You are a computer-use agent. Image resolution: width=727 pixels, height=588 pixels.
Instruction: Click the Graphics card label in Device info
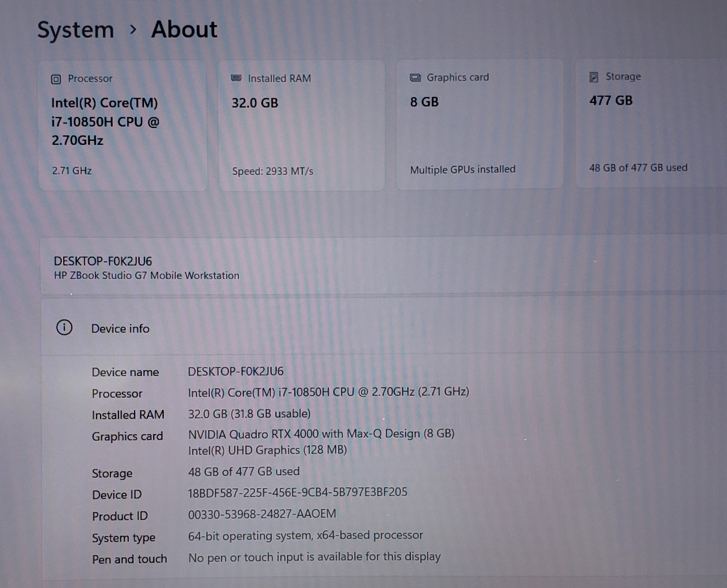pyautogui.click(x=127, y=437)
